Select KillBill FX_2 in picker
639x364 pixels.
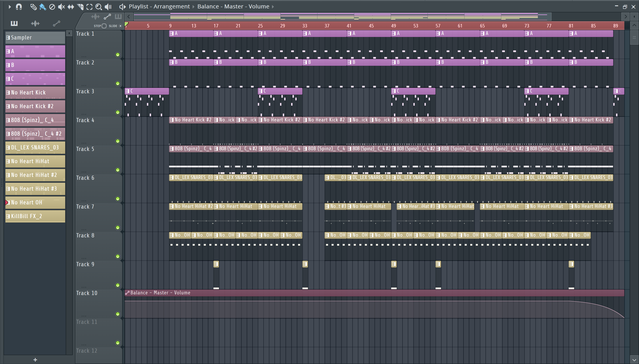point(35,216)
